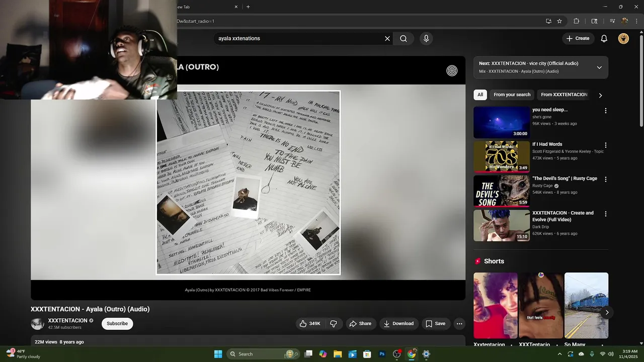644x362 pixels.
Task: Open Chrome profile avatar
Action: [x=624, y=21]
